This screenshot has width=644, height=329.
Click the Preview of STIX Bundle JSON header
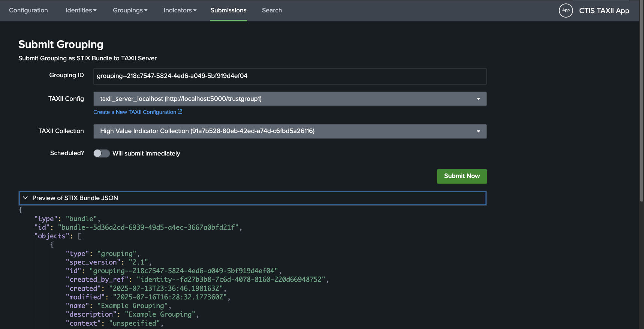(75, 198)
